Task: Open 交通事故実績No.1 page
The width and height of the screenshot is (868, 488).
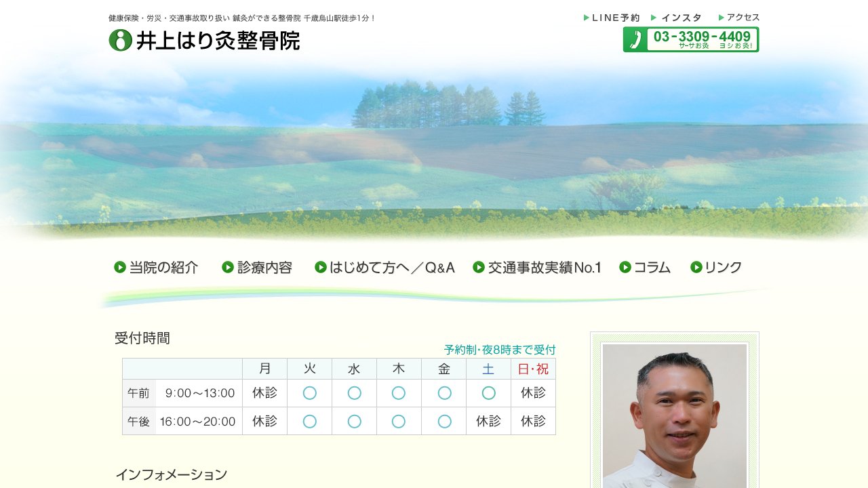Action: pyautogui.click(x=542, y=267)
